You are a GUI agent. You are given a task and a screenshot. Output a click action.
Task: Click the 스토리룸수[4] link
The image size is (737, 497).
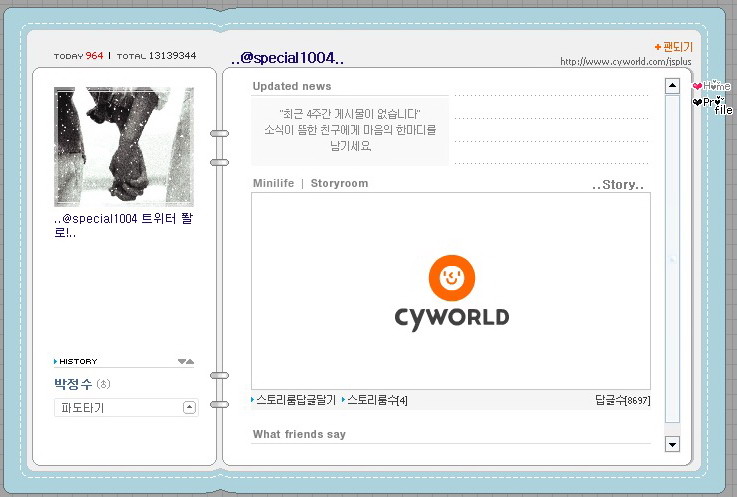pos(375,400)
